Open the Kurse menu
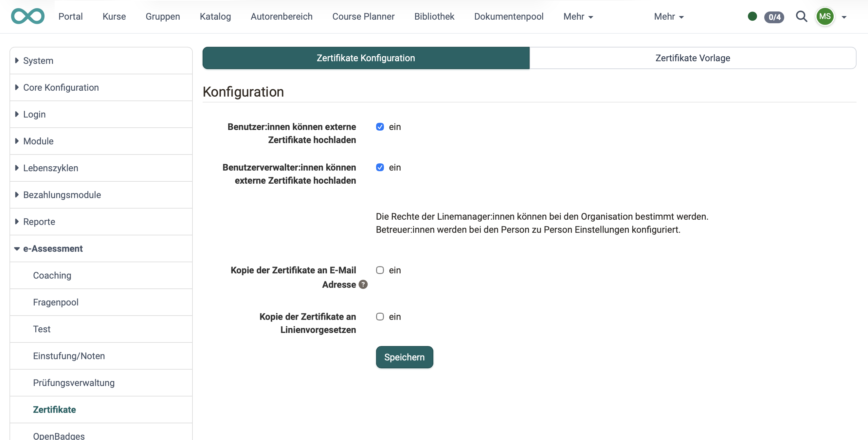 click(x=114, y=16)
